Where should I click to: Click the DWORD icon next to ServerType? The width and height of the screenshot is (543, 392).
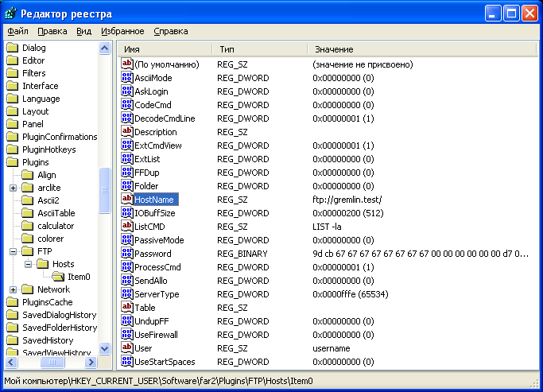coord(127,293)
